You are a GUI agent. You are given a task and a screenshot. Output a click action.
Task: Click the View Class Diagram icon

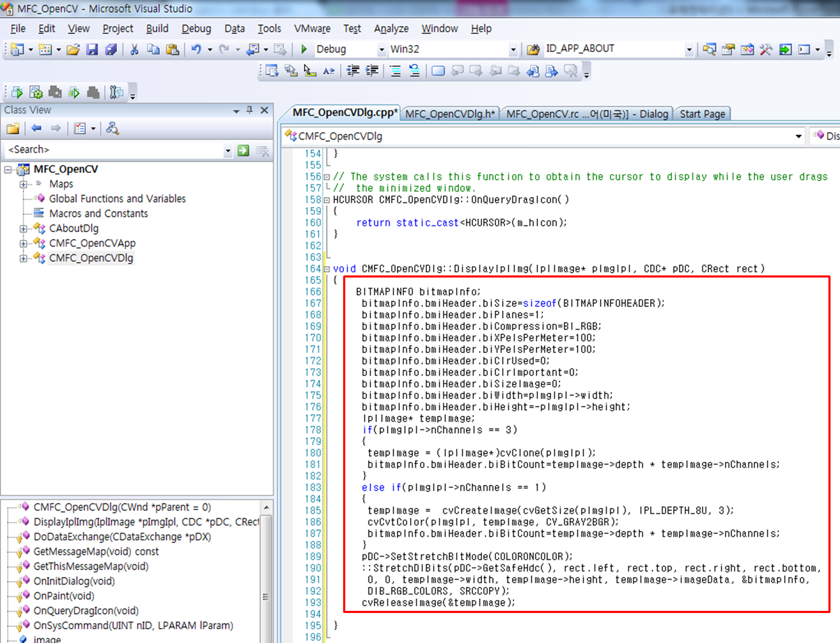pyautogui.click(x=112, y=128)
